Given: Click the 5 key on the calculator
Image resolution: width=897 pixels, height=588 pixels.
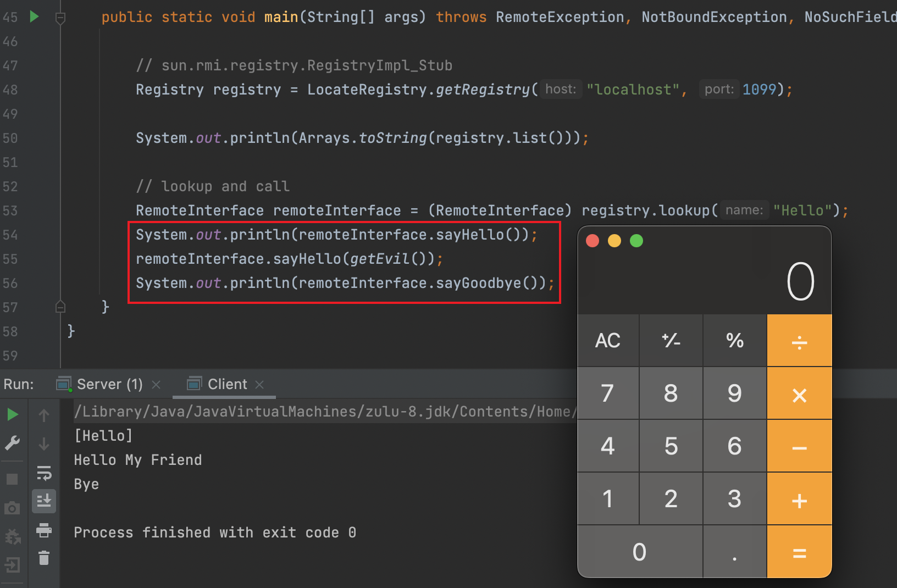Looking at the screenshot, I should point(671,446).
